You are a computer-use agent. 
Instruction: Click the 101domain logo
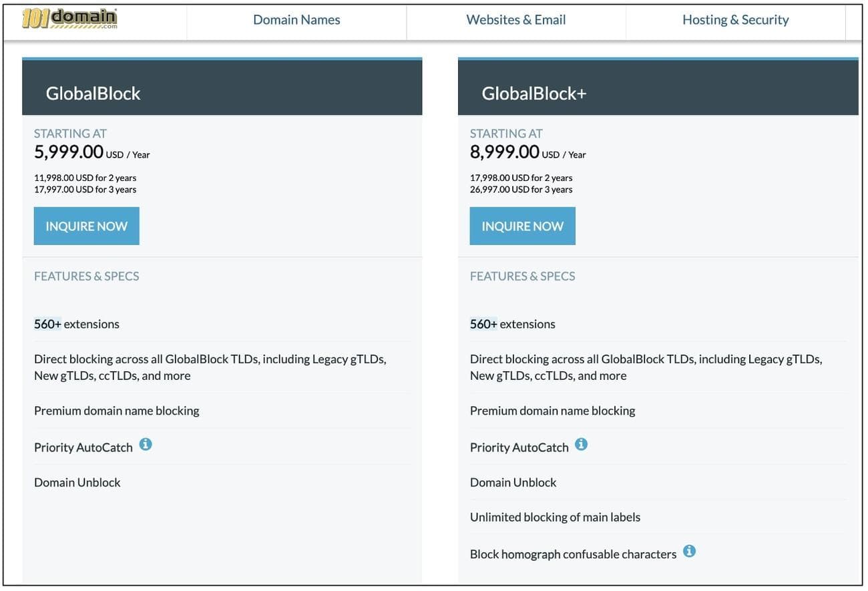69,19
